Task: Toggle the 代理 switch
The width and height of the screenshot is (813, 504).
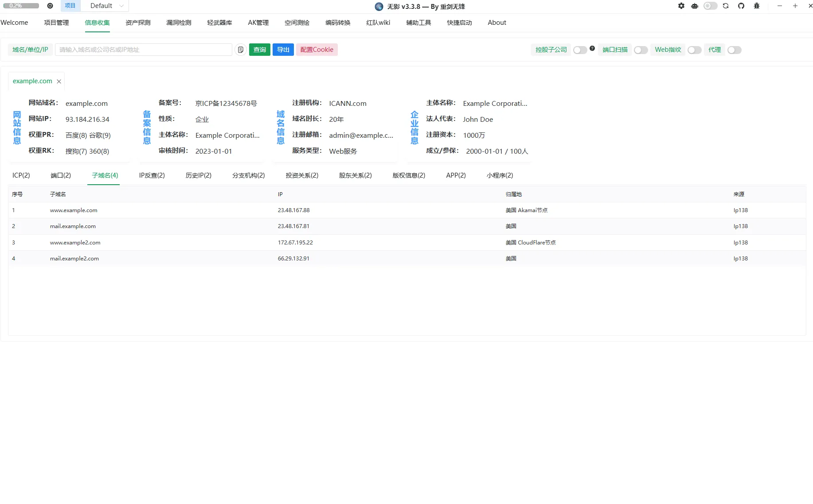Action: pyautogui.click(x=734, y=50)
